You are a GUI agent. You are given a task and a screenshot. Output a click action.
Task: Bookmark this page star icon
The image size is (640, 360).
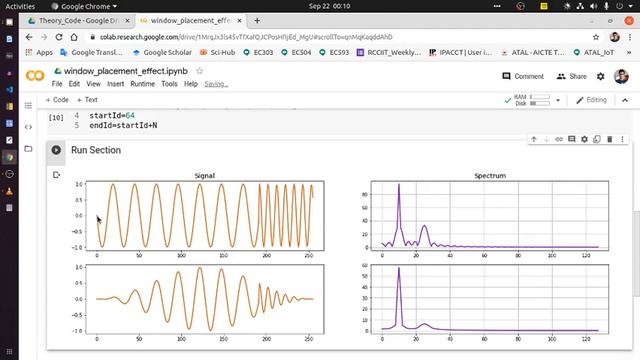[x=596, y=37]
